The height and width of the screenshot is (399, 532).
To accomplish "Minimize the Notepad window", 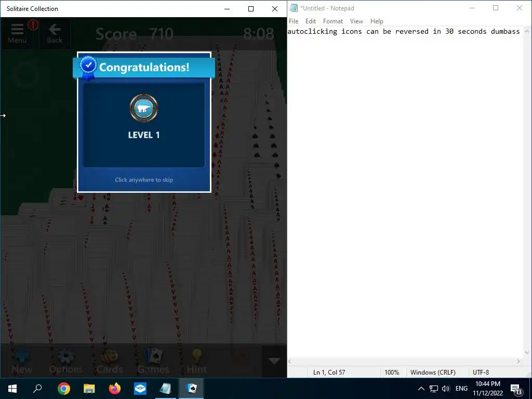I will click(472, 8).
